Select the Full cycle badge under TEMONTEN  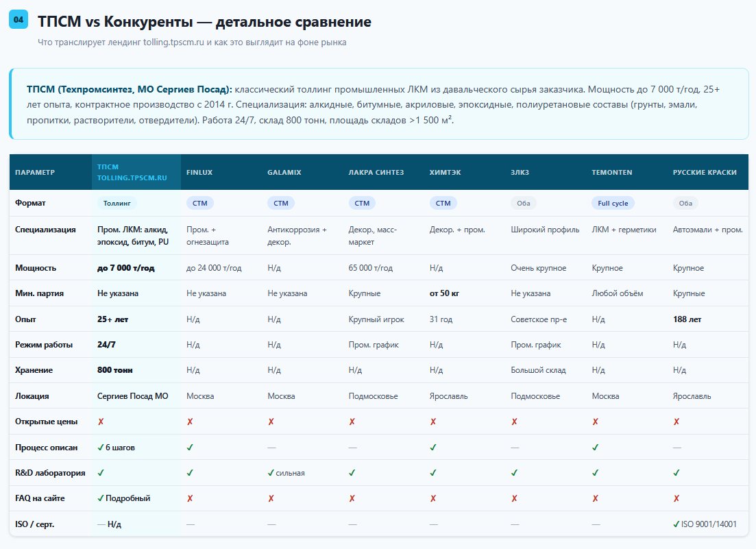613,203
